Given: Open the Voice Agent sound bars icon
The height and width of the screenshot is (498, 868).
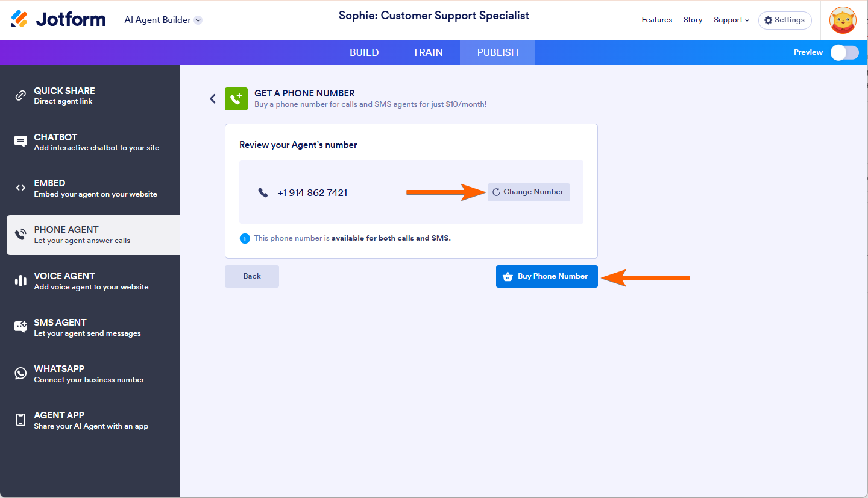Looking at the screenshot, I should (20, 281).
